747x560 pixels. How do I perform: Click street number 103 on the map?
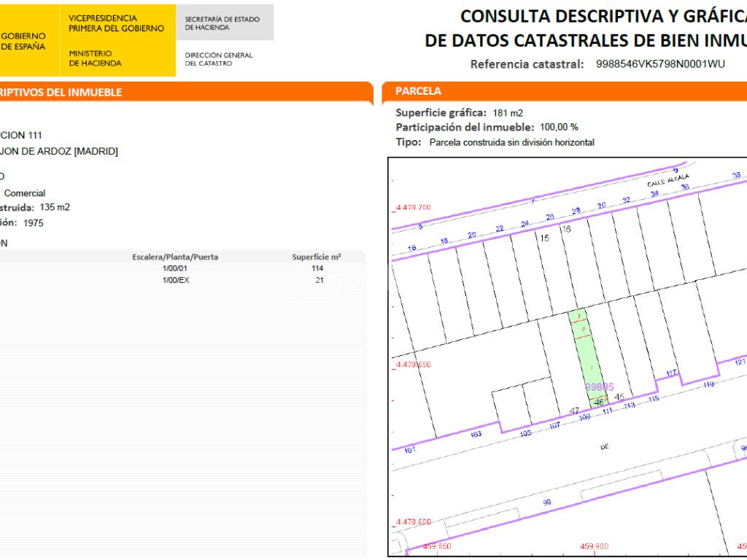pos(476,434)
